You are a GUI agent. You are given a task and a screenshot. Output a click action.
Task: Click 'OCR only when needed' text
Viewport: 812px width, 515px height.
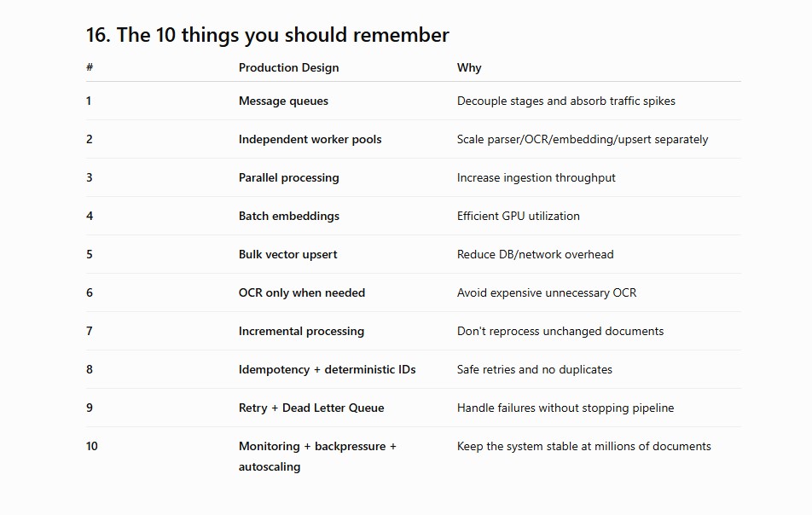pos(302,292)
